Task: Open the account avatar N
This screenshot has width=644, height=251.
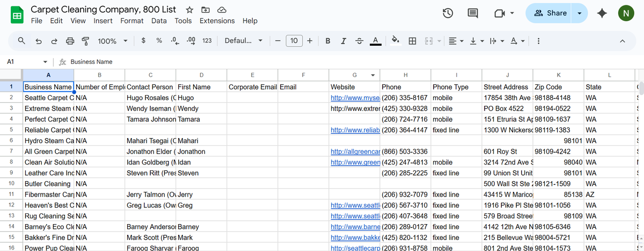Action: (x=626, y=13)
